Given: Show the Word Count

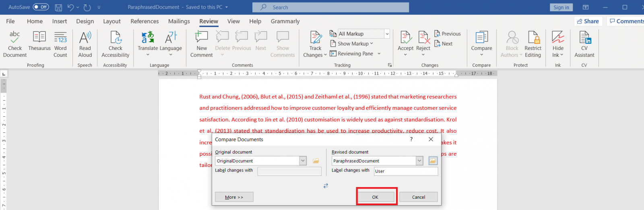Looking at the screenshot, I should click(x=60, y=44).
